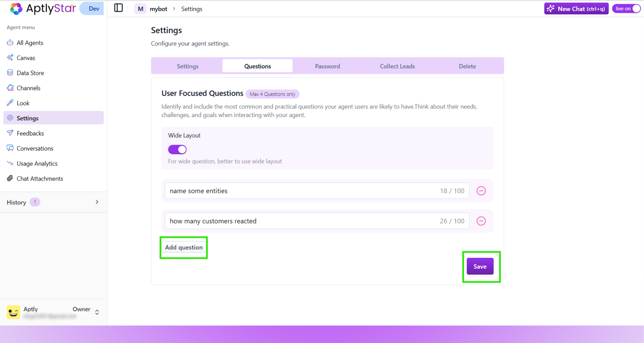
Task: Open Usage Analytics
Action: pos(37,163)
